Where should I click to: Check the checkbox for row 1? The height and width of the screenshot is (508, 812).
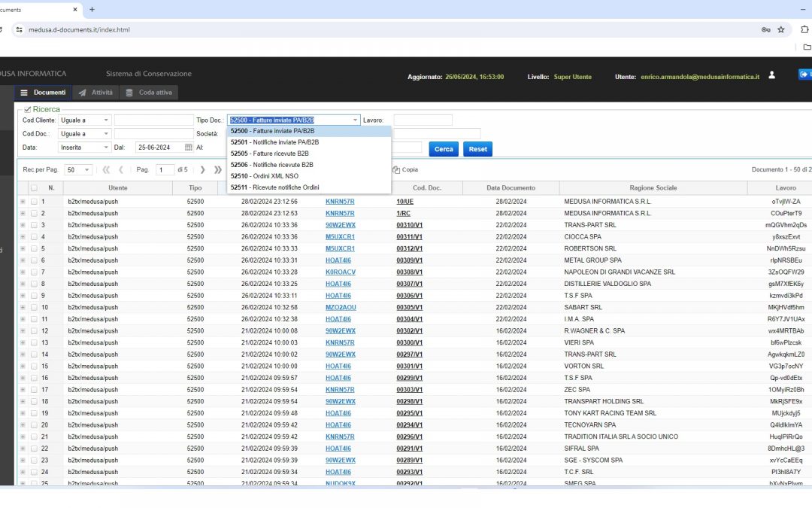[34, 202]
